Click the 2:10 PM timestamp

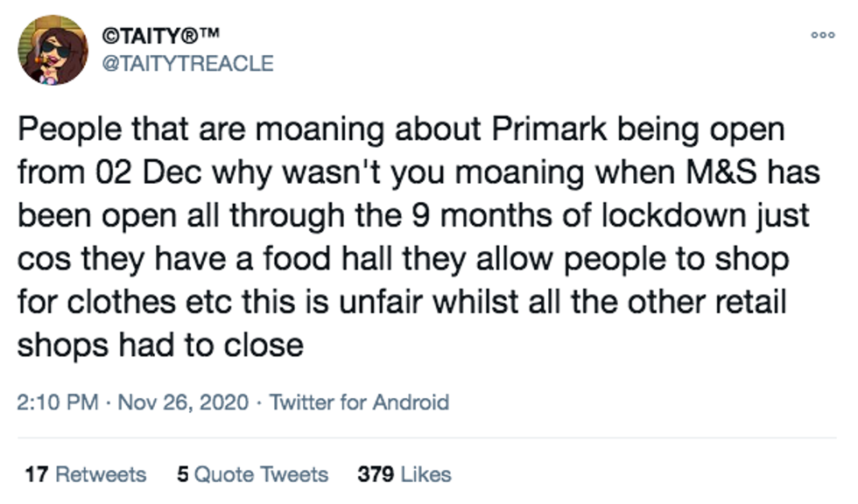tap(53, 402)
